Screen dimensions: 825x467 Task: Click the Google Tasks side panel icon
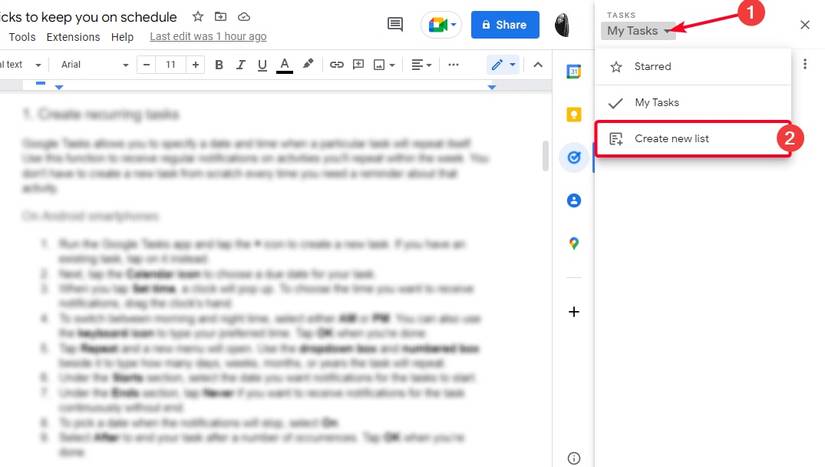pos(574,157)
